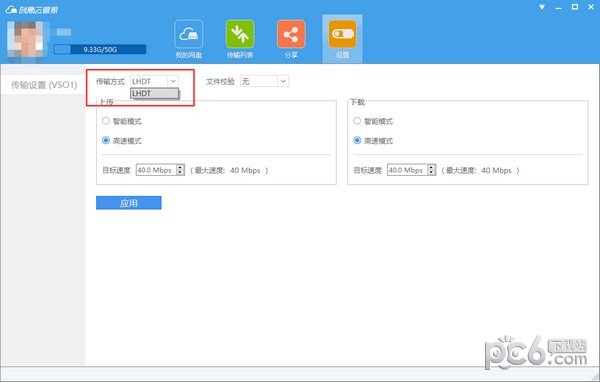The height and width of the screenshot is (382, 600).
Task: Select upload 智能模式 radio button
Action: 106,121
